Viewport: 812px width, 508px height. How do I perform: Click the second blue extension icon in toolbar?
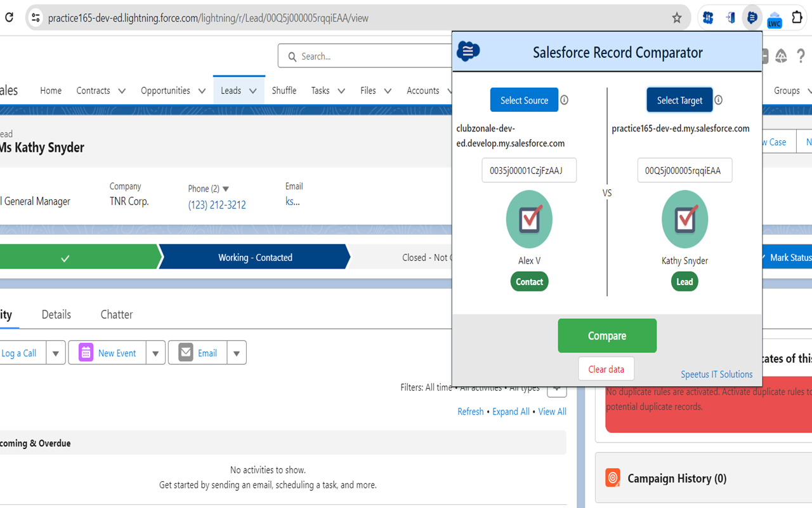tap(731, 18)
